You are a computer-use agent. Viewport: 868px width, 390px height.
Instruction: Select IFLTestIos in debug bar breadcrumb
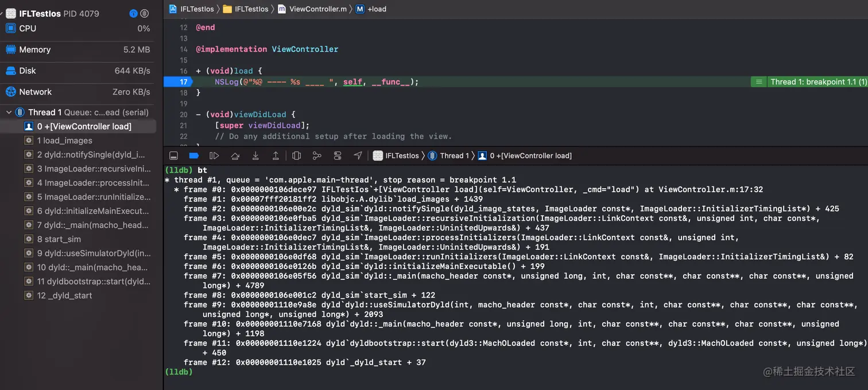(396, 155)
